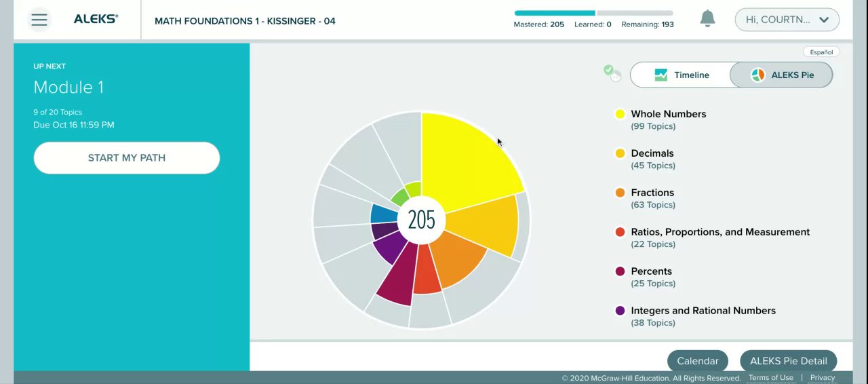The height and width of the screenshot is (384, 868).
Task: Click the Learned: 0 count
Action: coord(593,24)
